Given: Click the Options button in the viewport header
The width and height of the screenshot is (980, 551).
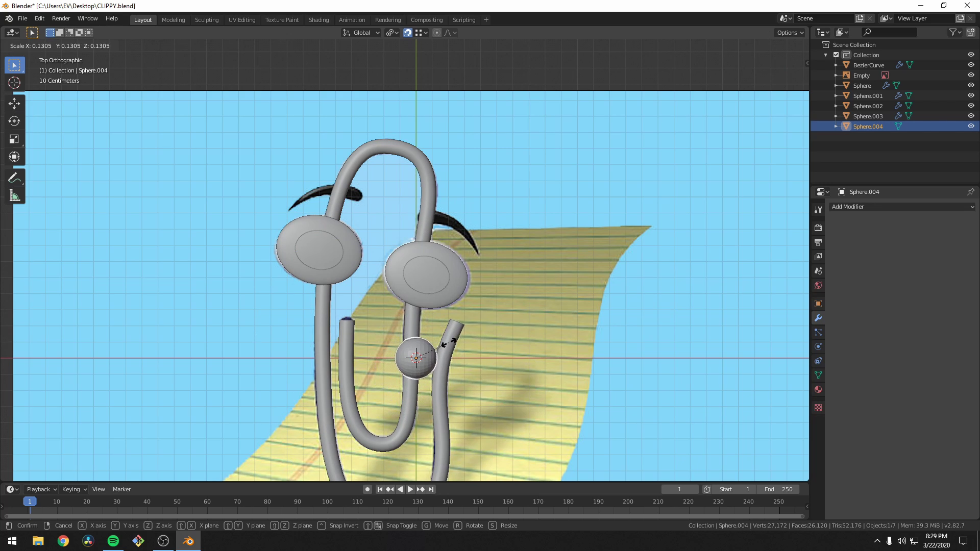Looking at the screenshot, I should point(789,32).
